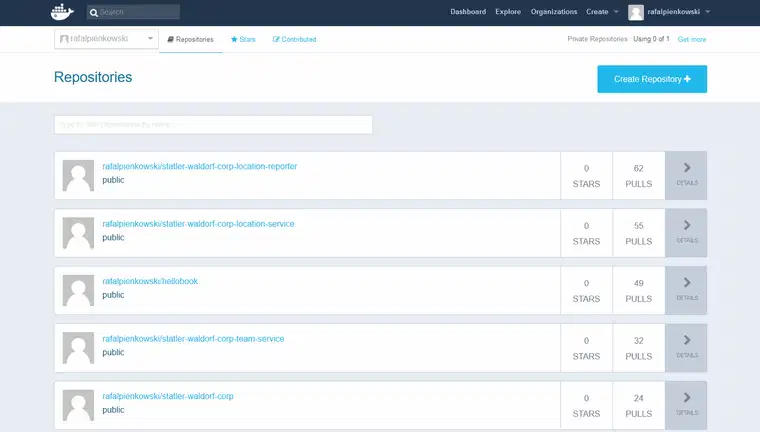
Task: Click the user avatar in top navigation
Action: click(636, 12)
